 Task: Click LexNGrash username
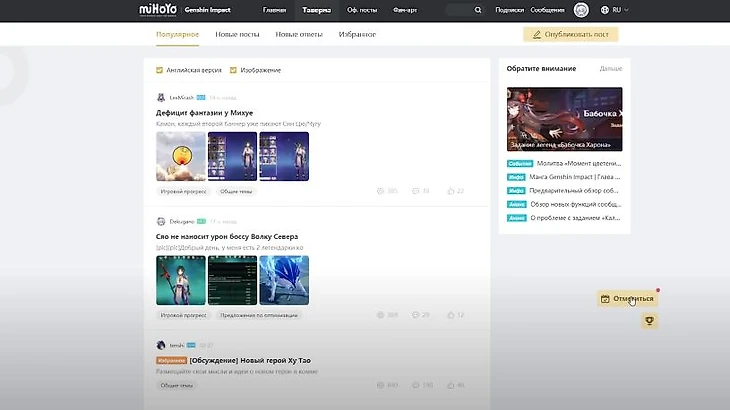(x=182, y=98)
